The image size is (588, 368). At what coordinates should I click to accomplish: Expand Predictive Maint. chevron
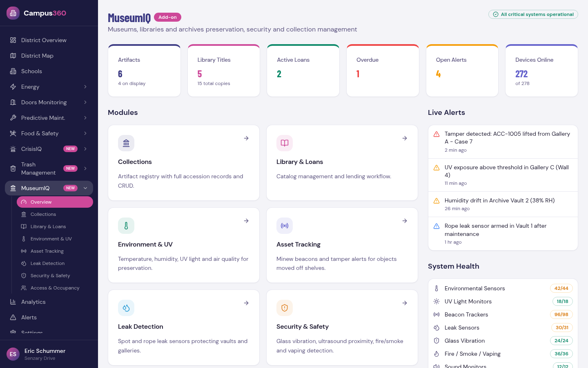[85, 118]
